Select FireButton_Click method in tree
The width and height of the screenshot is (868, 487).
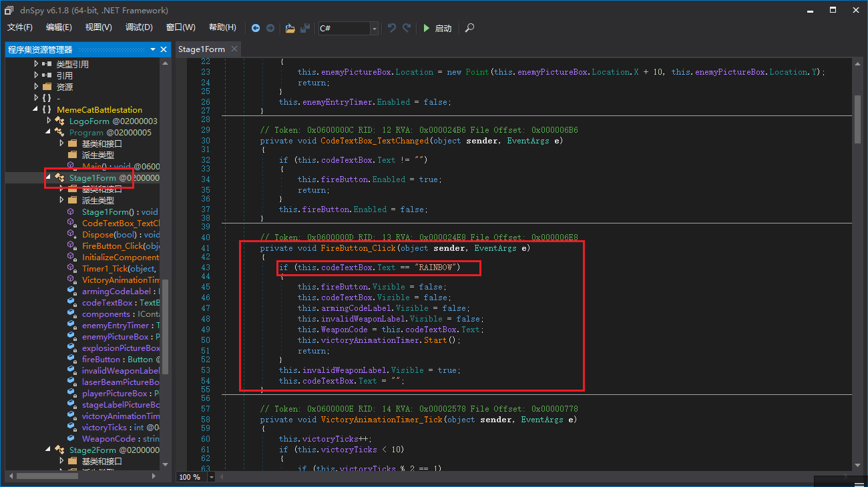click(x=112, y=246)
